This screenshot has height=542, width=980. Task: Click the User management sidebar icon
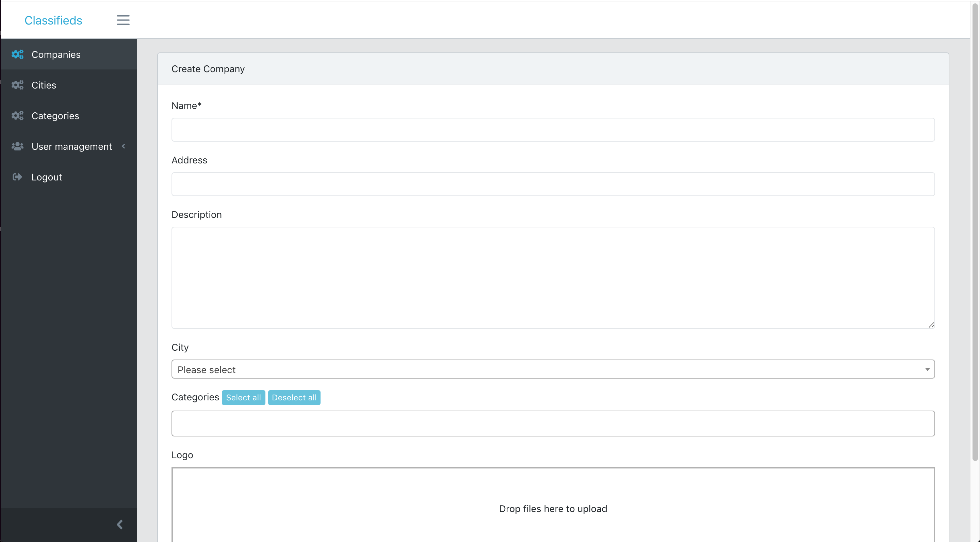(x=18, y=146)
